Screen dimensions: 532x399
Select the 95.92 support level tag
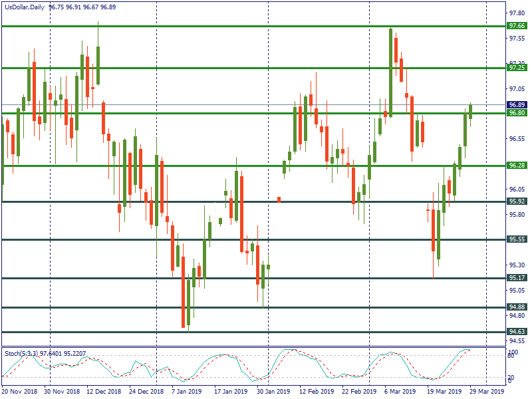(x=517, y=201)
